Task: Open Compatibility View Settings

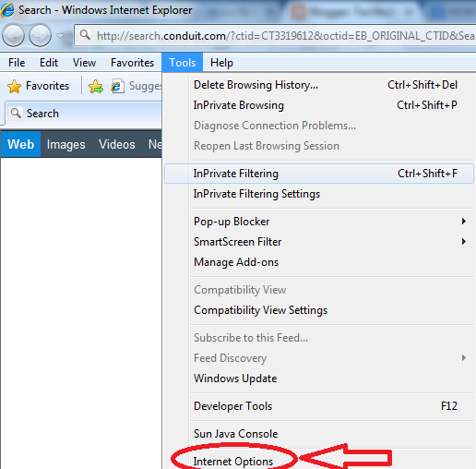Action: (x=319, y=310)
